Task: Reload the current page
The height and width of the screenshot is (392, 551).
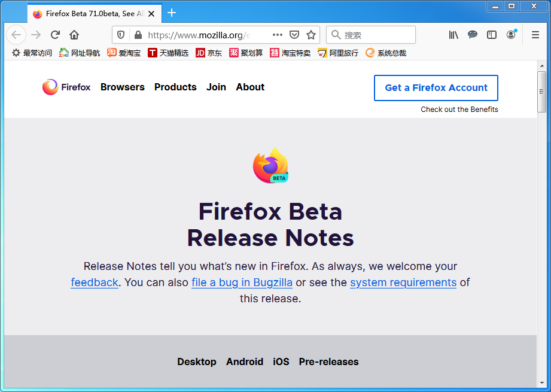Action: [55, 35]
